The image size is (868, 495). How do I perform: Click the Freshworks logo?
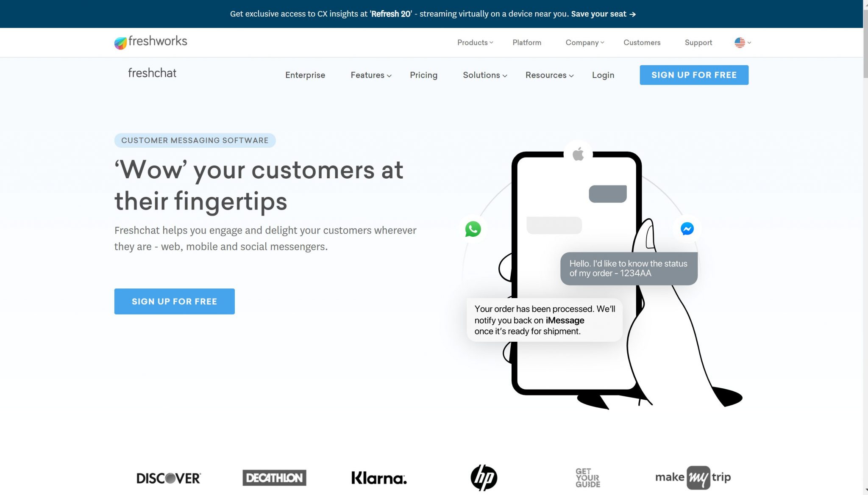click(150, 42)
